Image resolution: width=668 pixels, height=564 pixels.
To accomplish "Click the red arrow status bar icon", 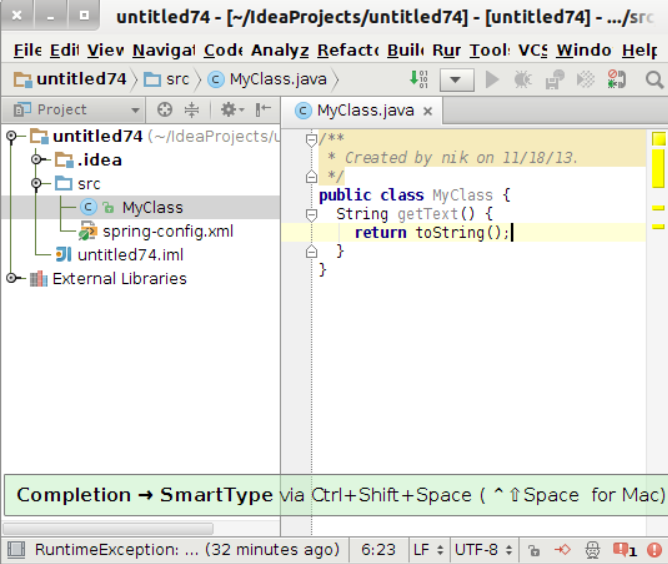I will pos(562,550).
